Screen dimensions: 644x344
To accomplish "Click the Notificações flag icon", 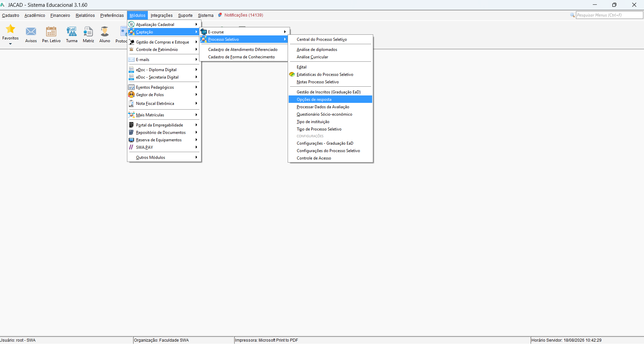I will click(x=220, y=15).
